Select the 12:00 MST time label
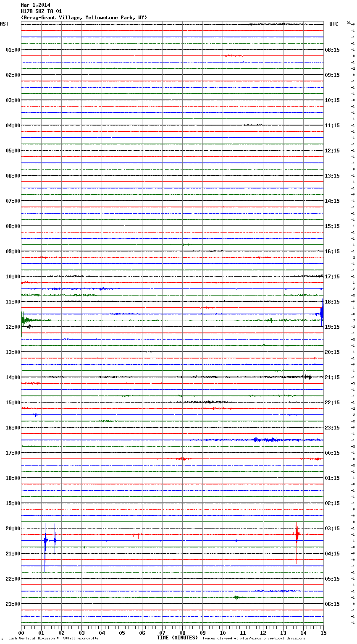 13,327
